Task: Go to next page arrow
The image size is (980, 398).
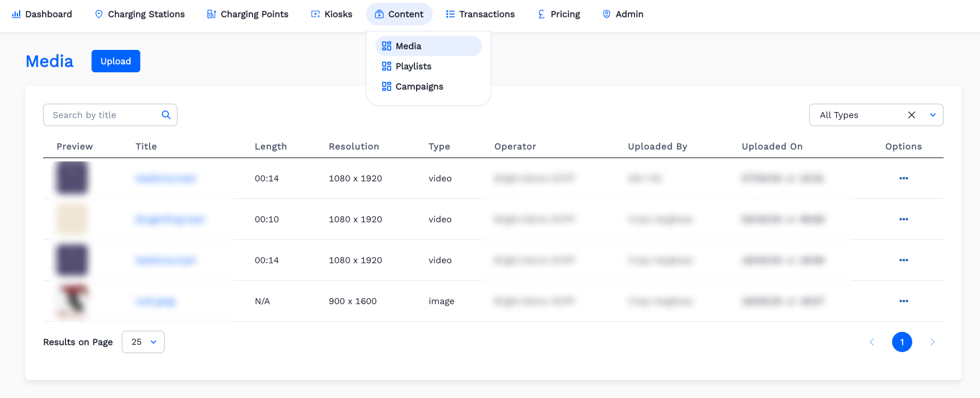Action: pyautogui.click(x=932, y=342)
